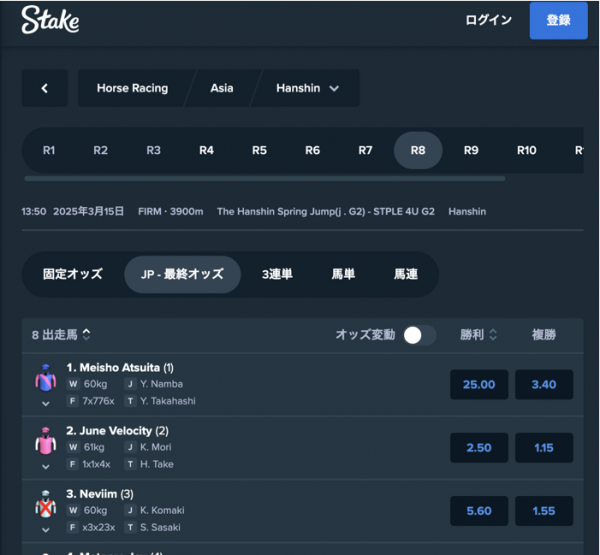600x555 pixels.
Task: Sort runners by the 出走馬 arrows
Action: [87, 334]
